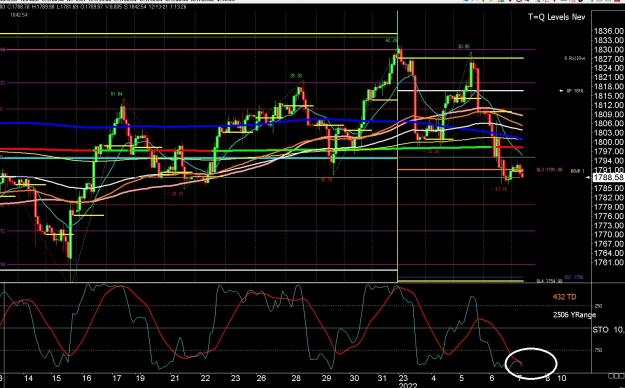Click the STO indicator value label
The width and height of the screenshot is (625, 388).
pyautogui.click(x=608, y=330)
